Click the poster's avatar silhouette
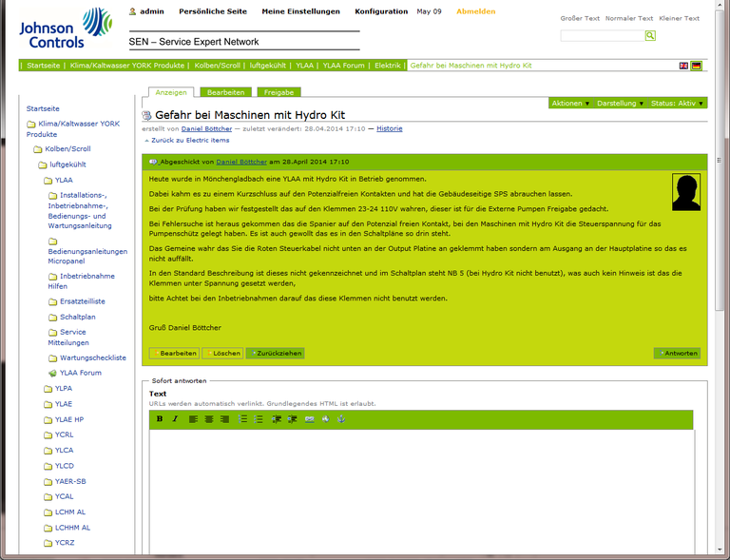 (x=686, y=192)
